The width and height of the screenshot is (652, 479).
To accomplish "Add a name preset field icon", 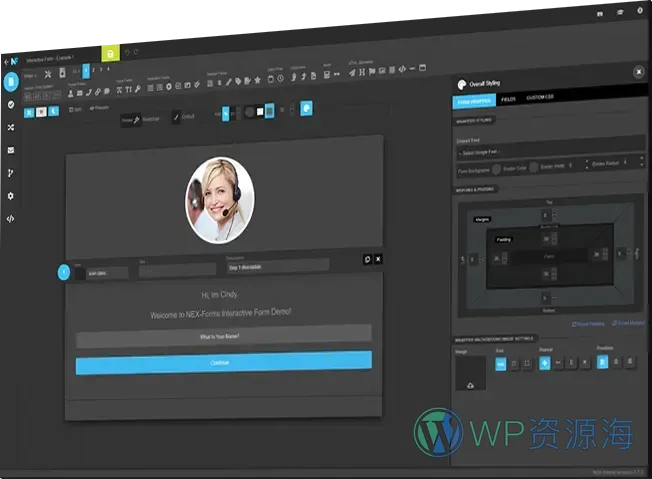I will 71,94.
